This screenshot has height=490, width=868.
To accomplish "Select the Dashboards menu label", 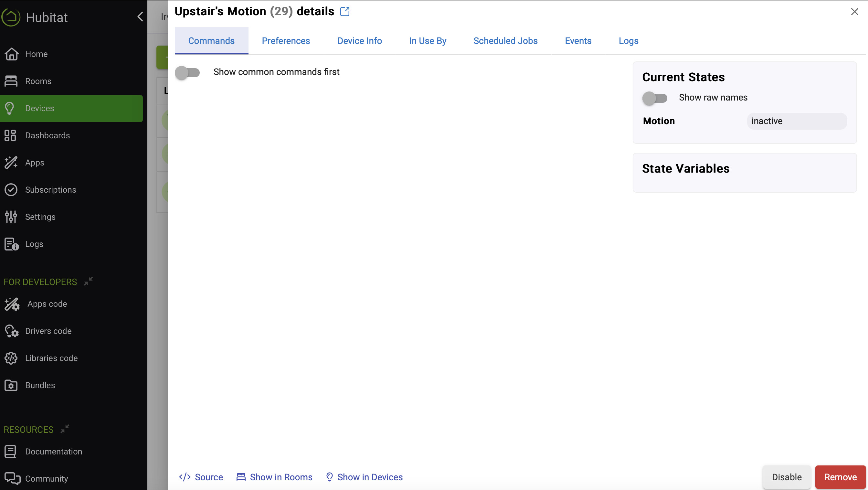I will tap(48, 135).
